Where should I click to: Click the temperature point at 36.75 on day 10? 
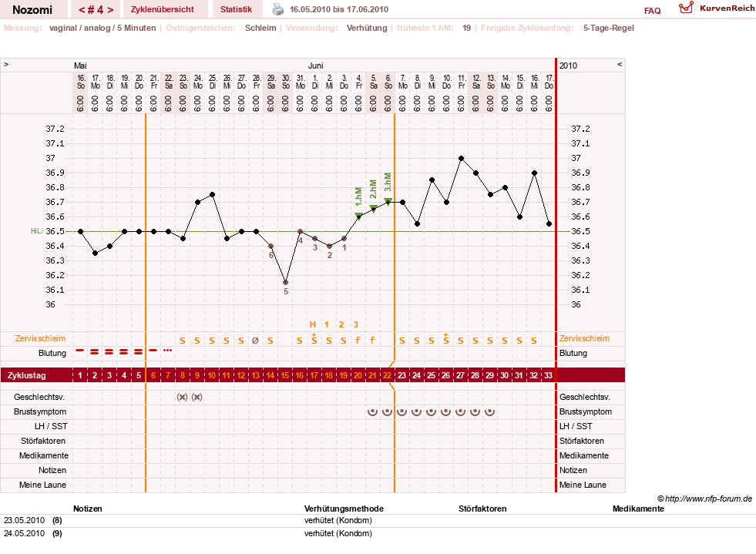[212, 195]
